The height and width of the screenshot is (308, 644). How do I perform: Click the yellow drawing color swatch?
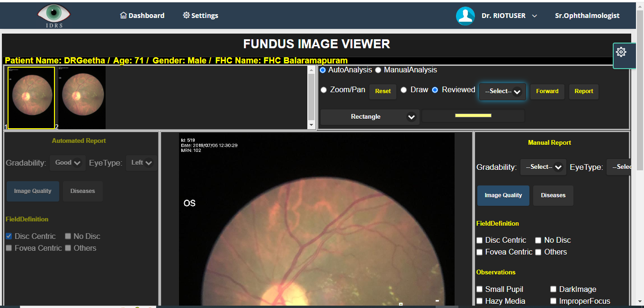473,115
